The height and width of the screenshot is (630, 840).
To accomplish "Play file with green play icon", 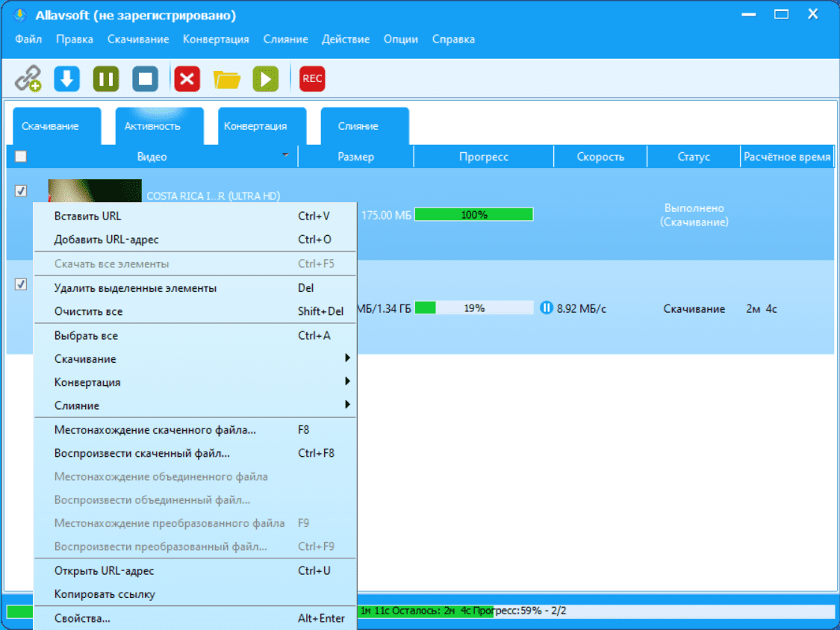I will point(266,79).
